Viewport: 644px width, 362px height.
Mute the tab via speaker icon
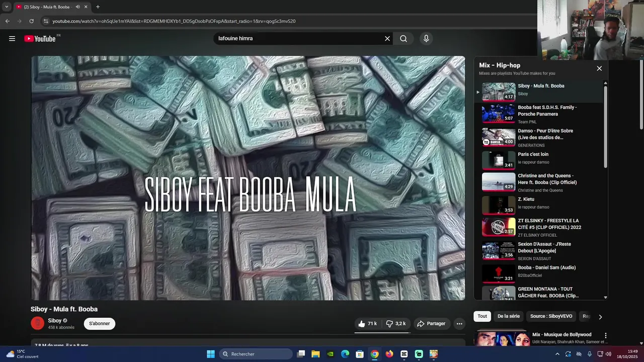tap(78, 7)
